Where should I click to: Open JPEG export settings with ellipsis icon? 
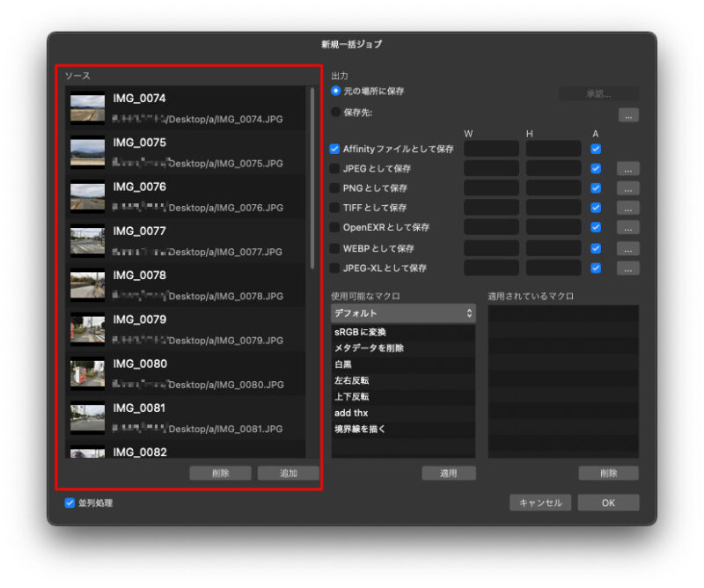pos(628,167)
